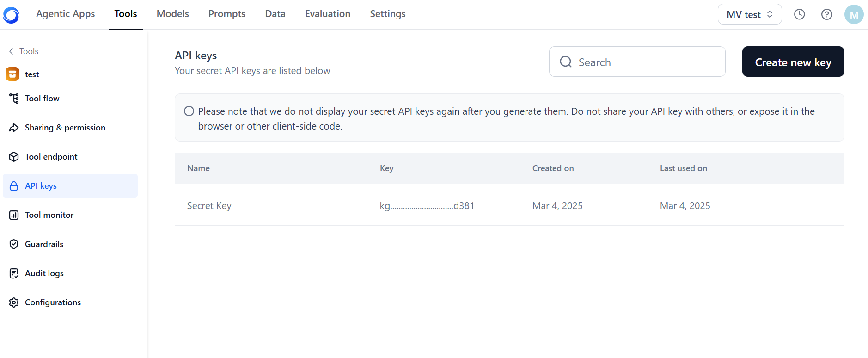The height and width of the screenshot is (358, 868).
Task: Click the Last used on column header
Action: [683, 168]
